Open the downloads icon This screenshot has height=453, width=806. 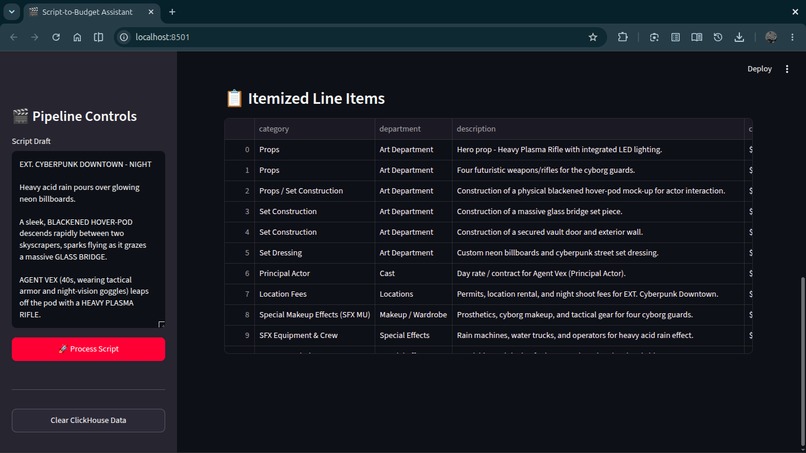coord(739,37)
